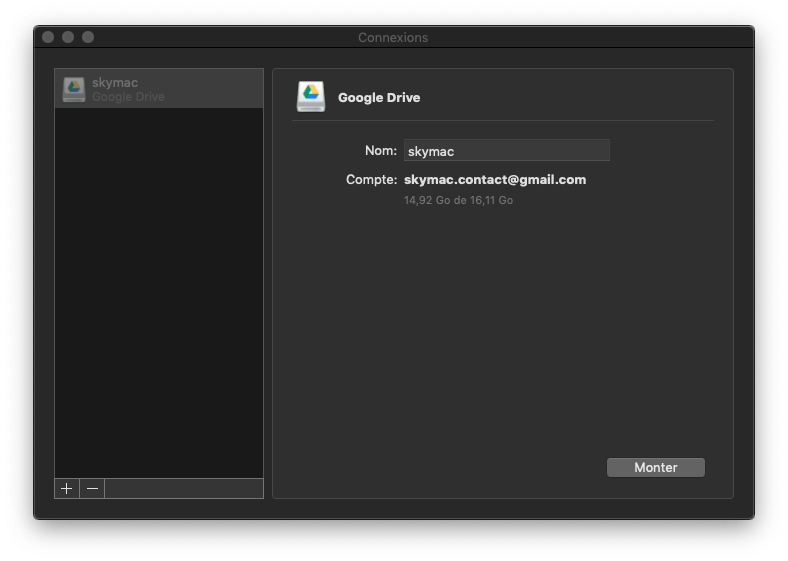Select the skymac Google Drive list entry
Viewport: 788px width, 561px height.
[x=159, y=89]
